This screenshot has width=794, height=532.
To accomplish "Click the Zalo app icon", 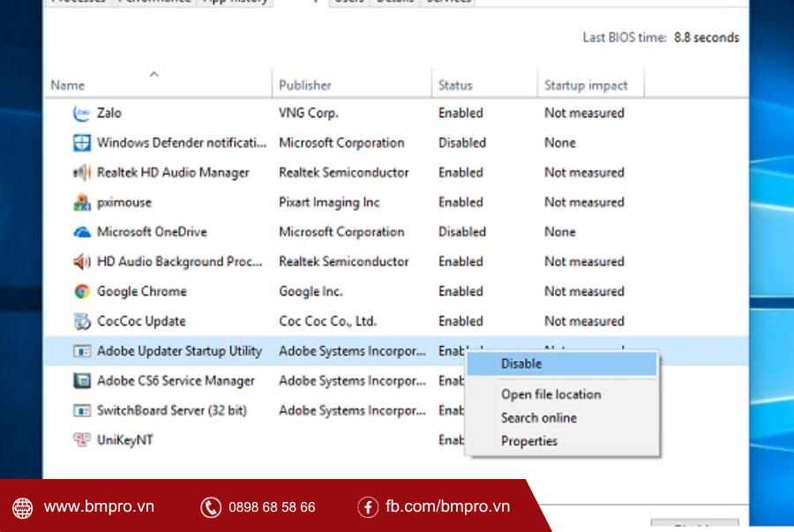I will pos(81,113).
